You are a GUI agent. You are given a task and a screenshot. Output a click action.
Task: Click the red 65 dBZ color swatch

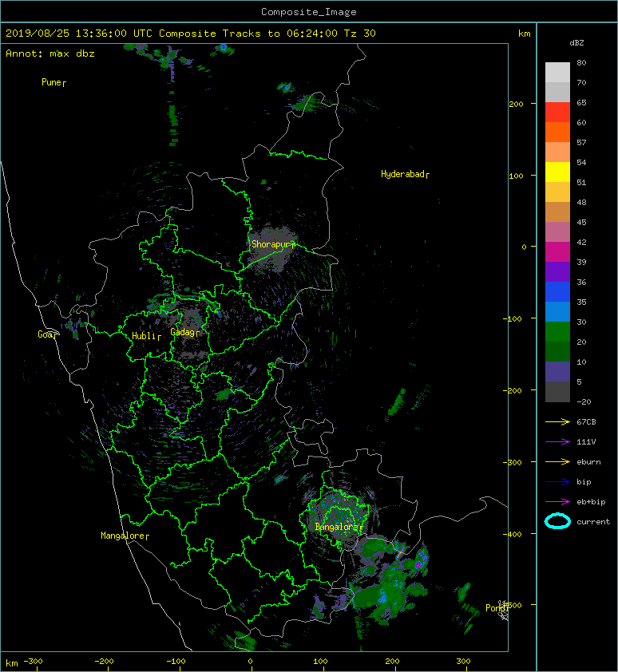[x=557, y=113]
